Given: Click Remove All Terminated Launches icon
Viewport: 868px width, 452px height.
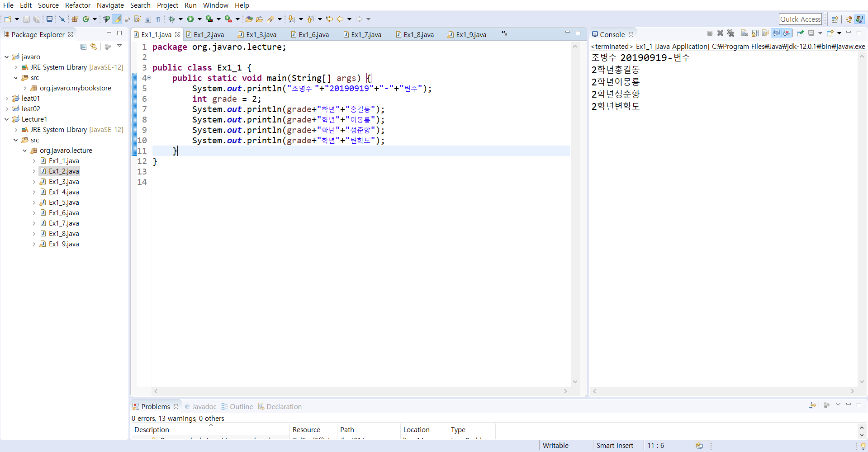Looking at the screenshot, I should pos(731,33).
